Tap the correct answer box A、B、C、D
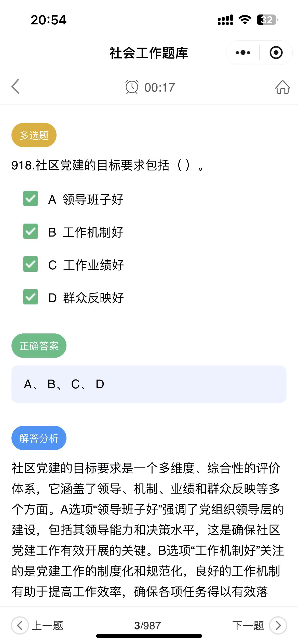Screen dimensions: 298x644 [149, 384]
